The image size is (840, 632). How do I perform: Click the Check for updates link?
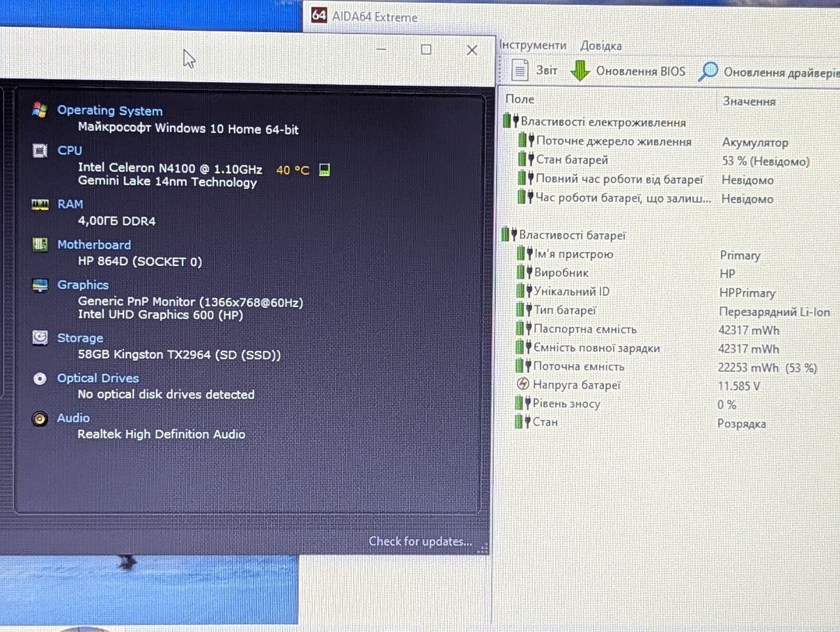click(420, 541)
